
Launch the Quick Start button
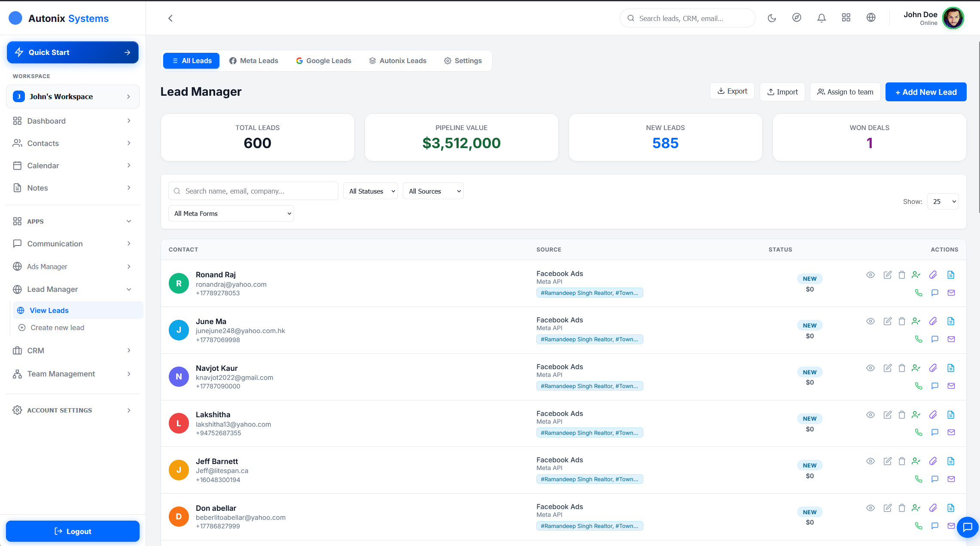click(73, 52)
